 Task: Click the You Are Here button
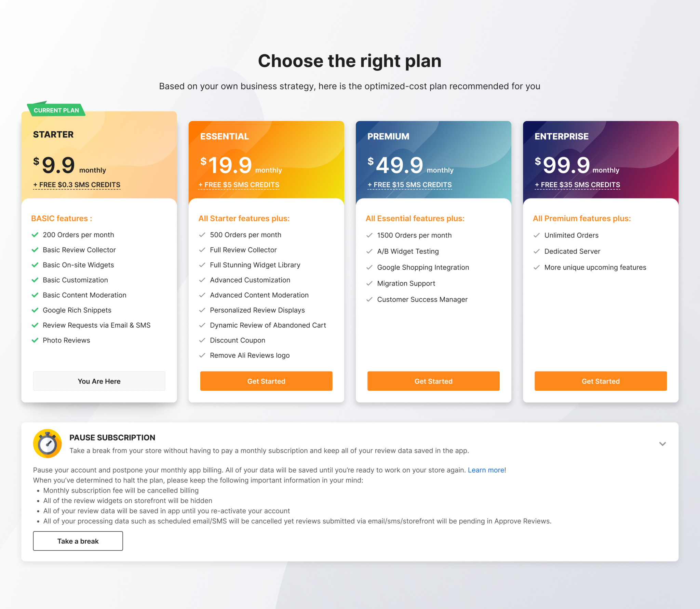tap(99, 381)
